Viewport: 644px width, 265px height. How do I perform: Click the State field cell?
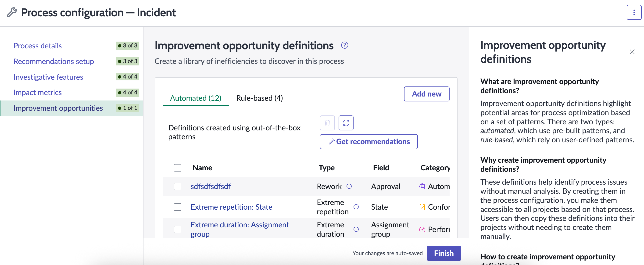click(x=379, y=207)
